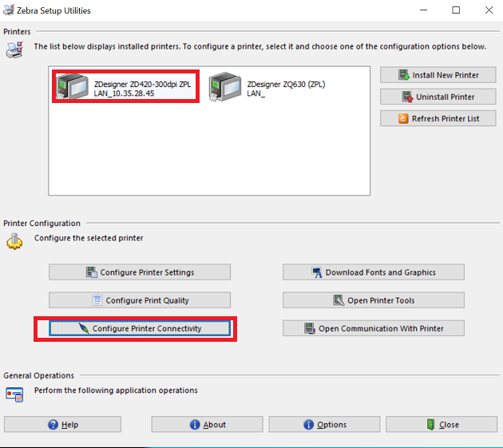Open Communication With Printer

click(373, 328)
